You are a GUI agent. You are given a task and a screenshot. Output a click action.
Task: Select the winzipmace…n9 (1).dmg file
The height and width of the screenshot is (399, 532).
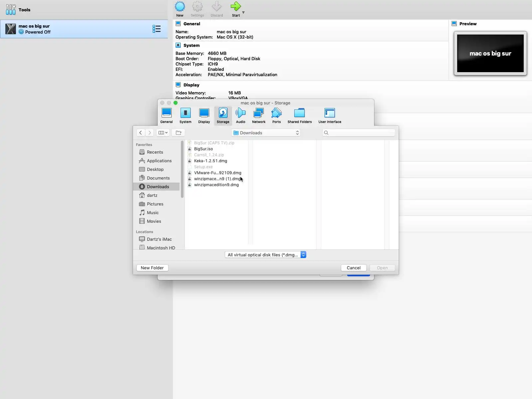(x=217, y=179)
